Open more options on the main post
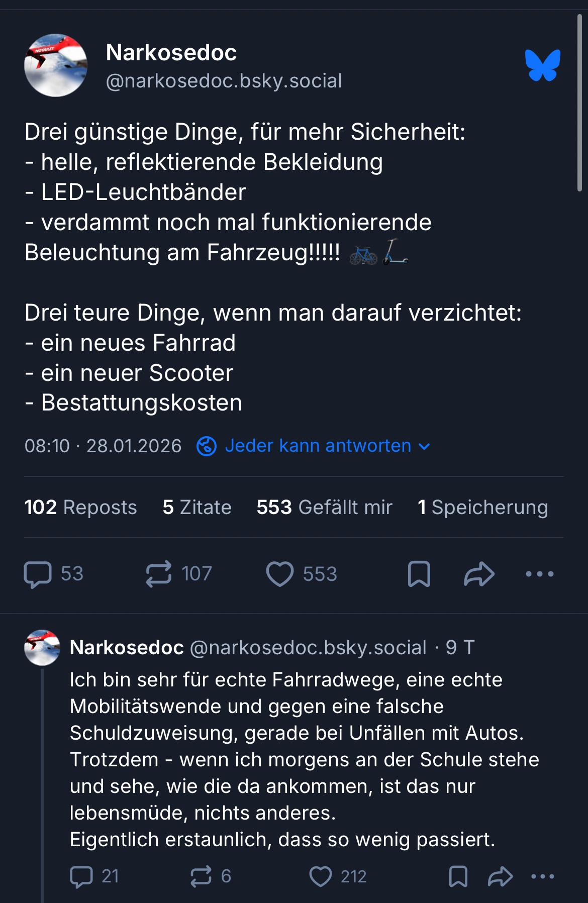This screenshot has height=903, width=588. [x=539, y=574]
